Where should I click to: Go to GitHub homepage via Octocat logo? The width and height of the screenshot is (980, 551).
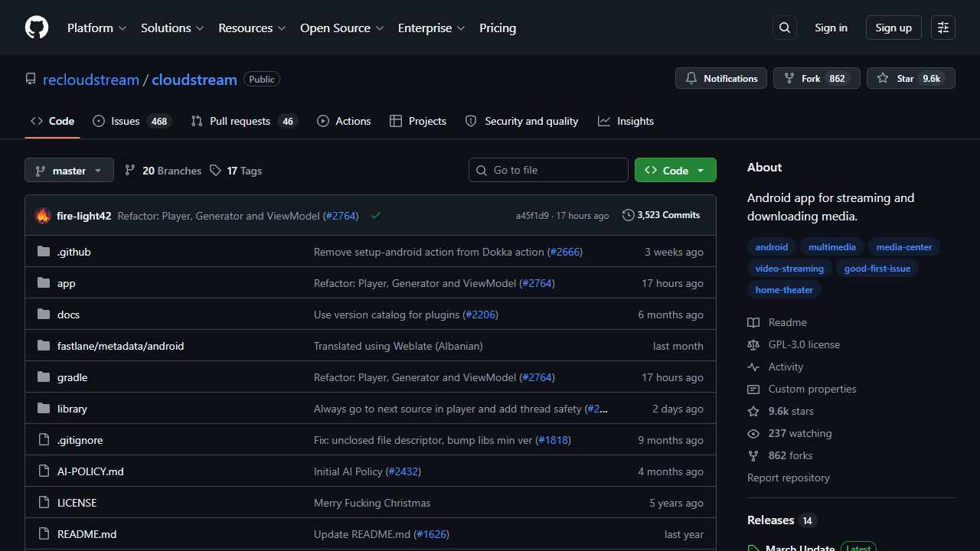tap(37, 28)
